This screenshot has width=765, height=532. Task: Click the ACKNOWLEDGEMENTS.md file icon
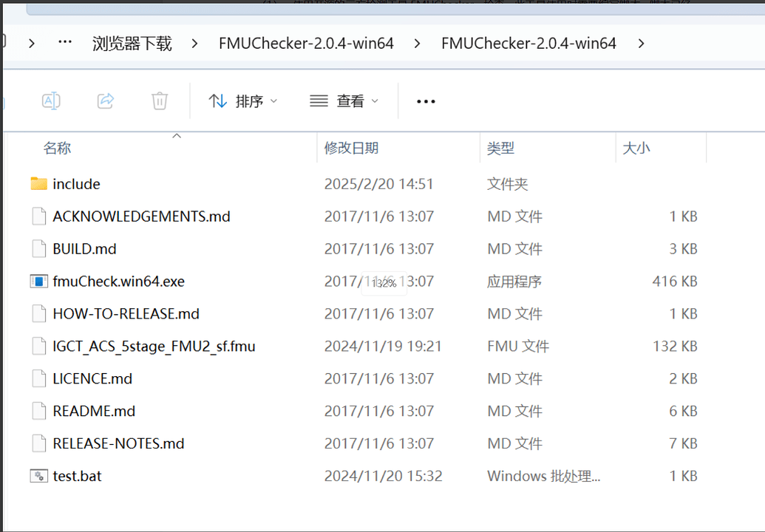click(x=39, y=216)
